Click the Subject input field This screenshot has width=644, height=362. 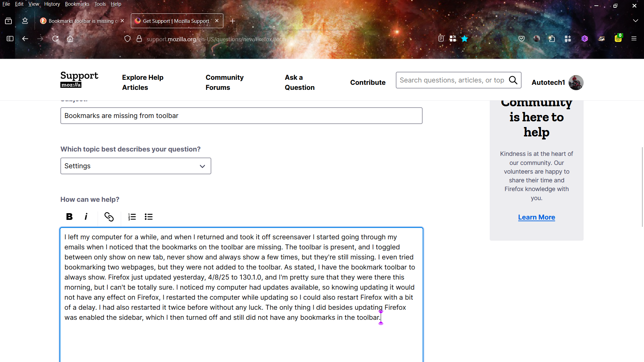coord(241,116)
